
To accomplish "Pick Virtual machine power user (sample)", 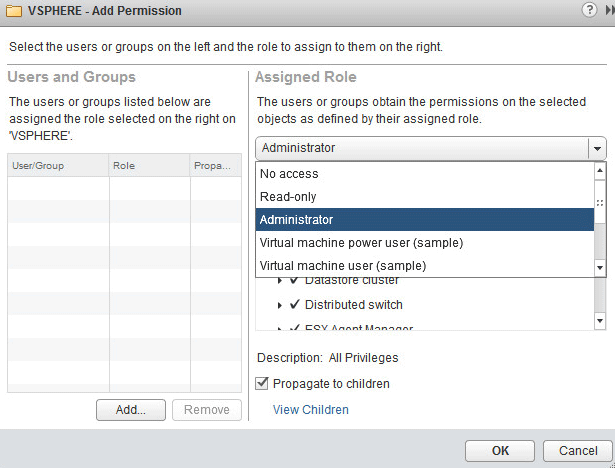I will point(425,243).
